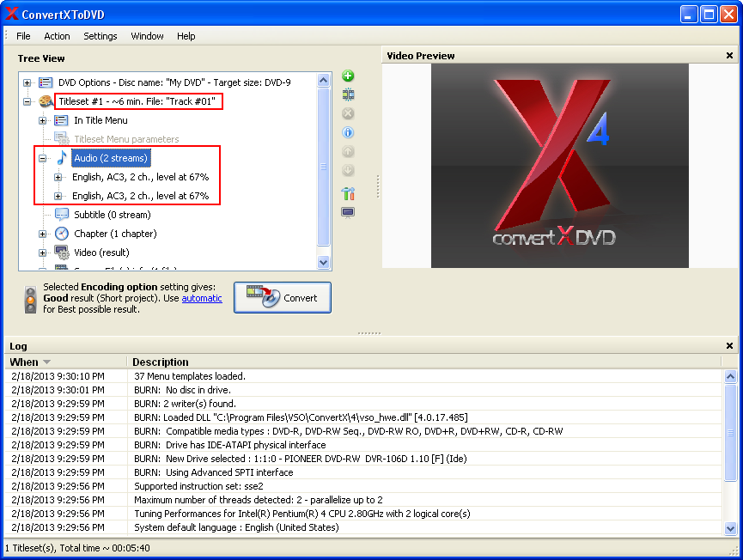The width and height of the screenshot is (743, 560).
Task: Click the Titleset Menu parameters icon
Action: click(x=62, y=139)
